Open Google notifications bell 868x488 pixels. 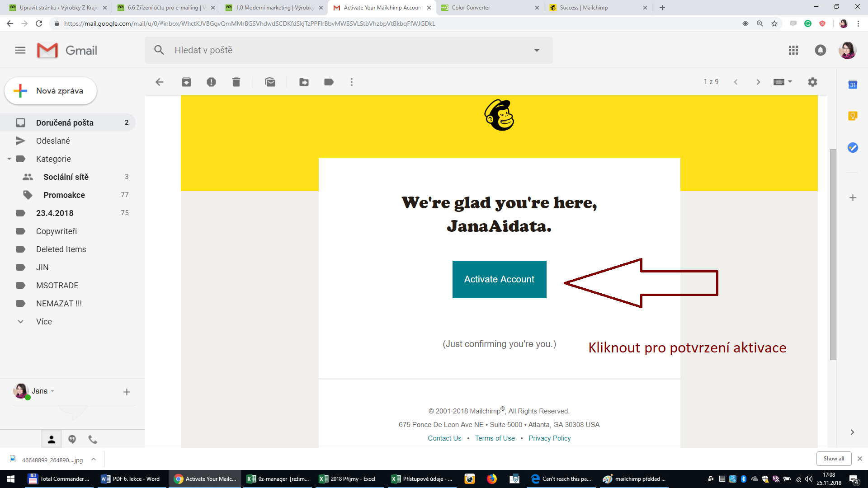pos(821,50)
